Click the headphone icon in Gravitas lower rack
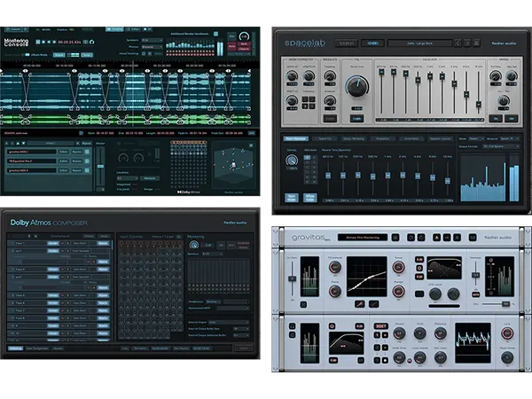Image resolution: width=532 pixels, height=399 pixels. 292,326
